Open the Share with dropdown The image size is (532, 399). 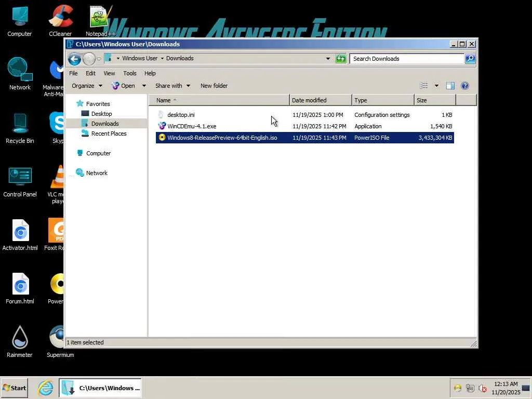coord(172,86)
